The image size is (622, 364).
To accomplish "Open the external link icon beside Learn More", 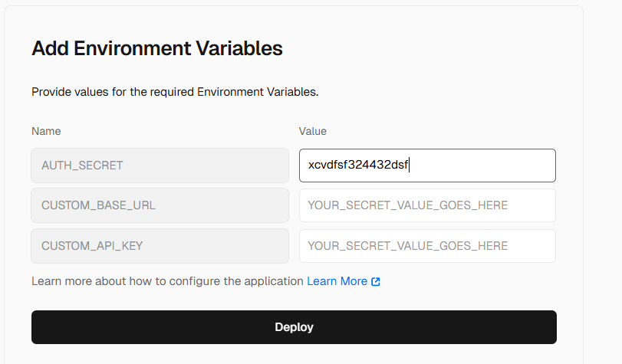I will coord(376,281).
